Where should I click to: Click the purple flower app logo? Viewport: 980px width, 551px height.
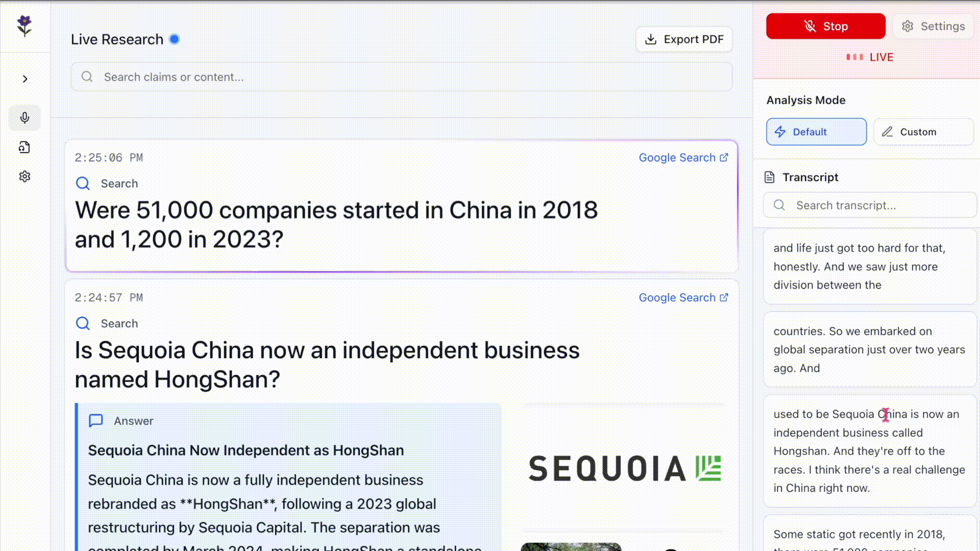point(24,26)
